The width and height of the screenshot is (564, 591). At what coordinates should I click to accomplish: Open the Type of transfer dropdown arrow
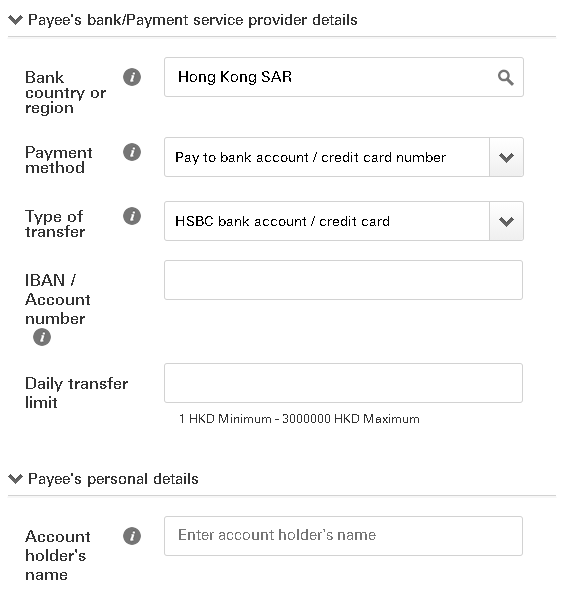click(x=506, y=221)
